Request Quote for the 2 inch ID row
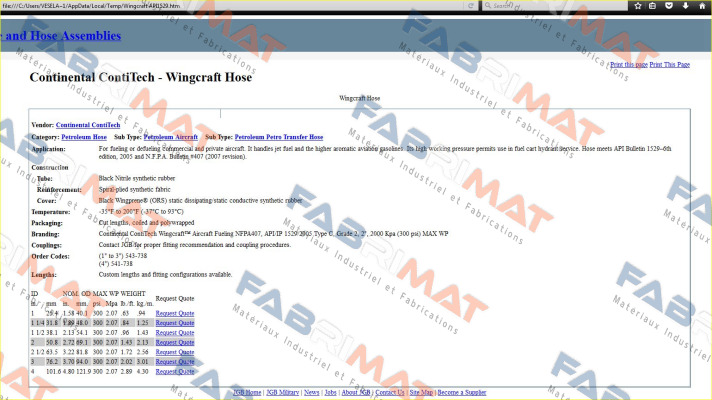712x400 pixels. click(175, 342)
